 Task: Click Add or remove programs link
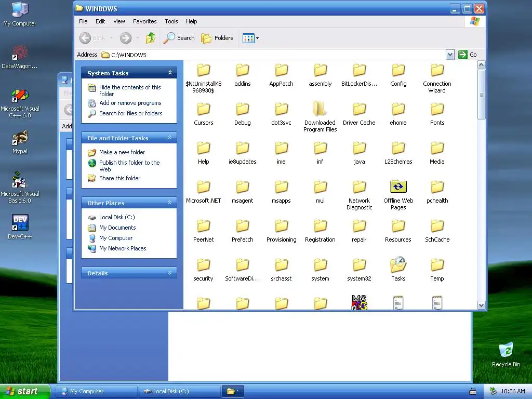tap(130, 103)
